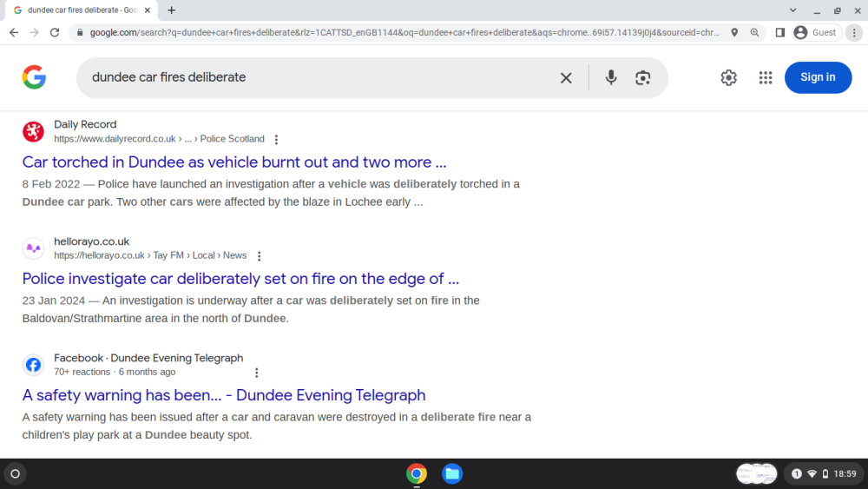Click the location pin icon in address bar
868x489 pixels.
[x=734, y=33]
